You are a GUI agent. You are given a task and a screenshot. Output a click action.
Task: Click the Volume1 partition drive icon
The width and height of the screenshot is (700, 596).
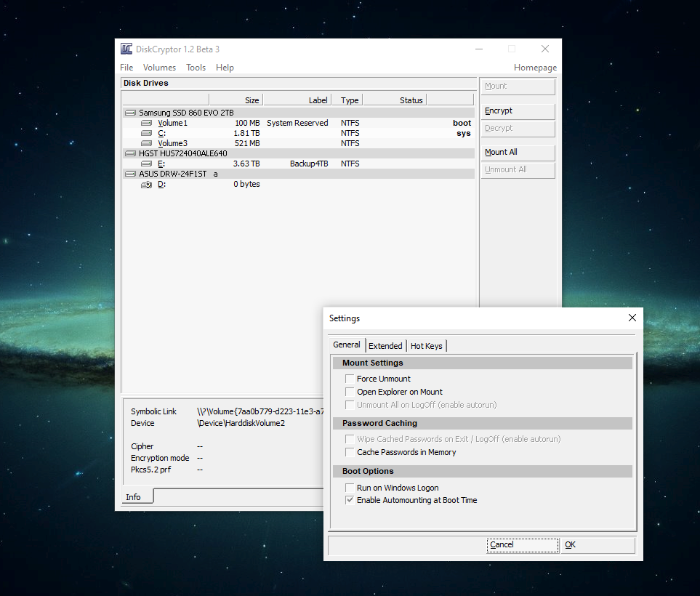click(146, 123)
